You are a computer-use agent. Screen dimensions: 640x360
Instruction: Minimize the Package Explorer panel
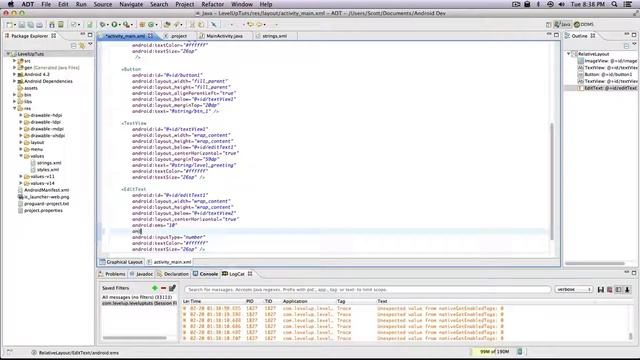coord(83,35)
